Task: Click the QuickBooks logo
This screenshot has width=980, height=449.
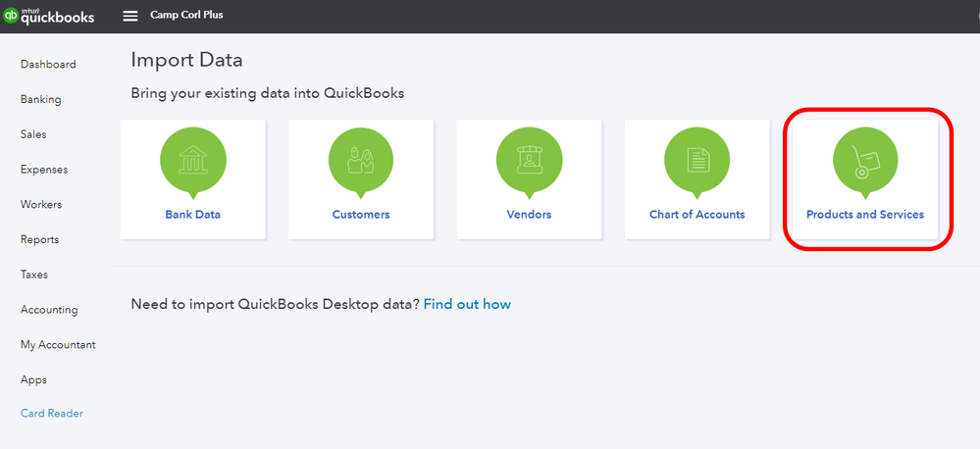Action: pos(49,16)
